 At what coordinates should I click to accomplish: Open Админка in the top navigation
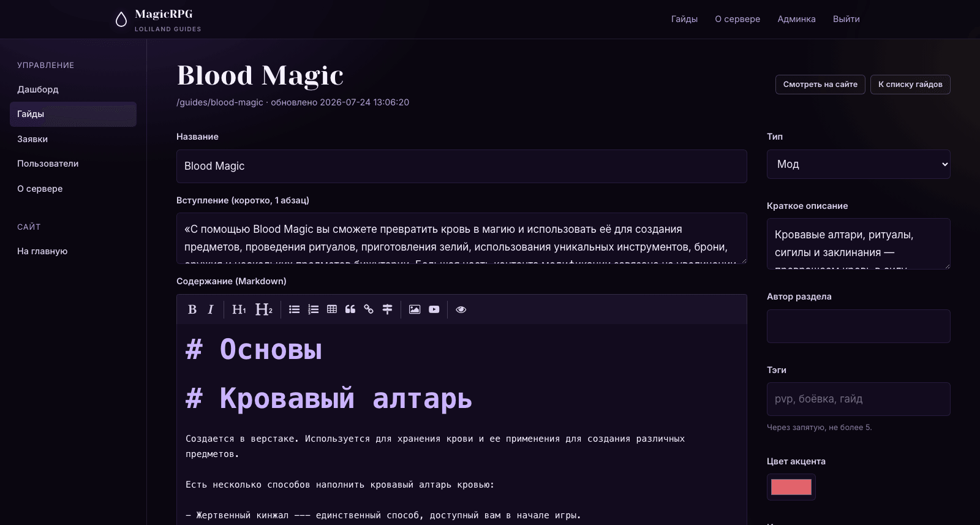[796, 19]
